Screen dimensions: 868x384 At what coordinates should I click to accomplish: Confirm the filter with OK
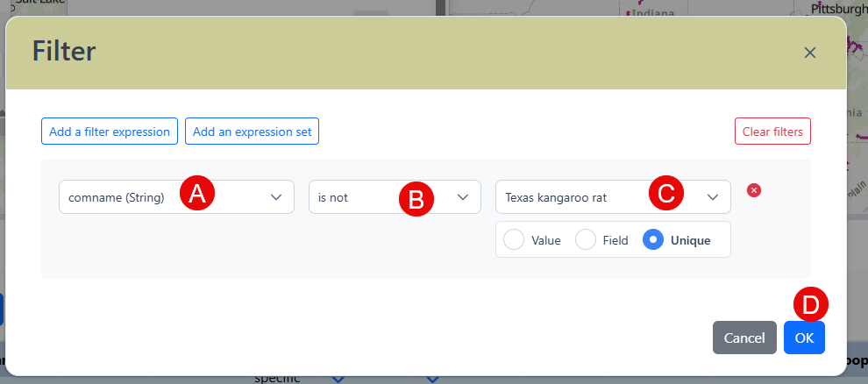tap(804, 338)
